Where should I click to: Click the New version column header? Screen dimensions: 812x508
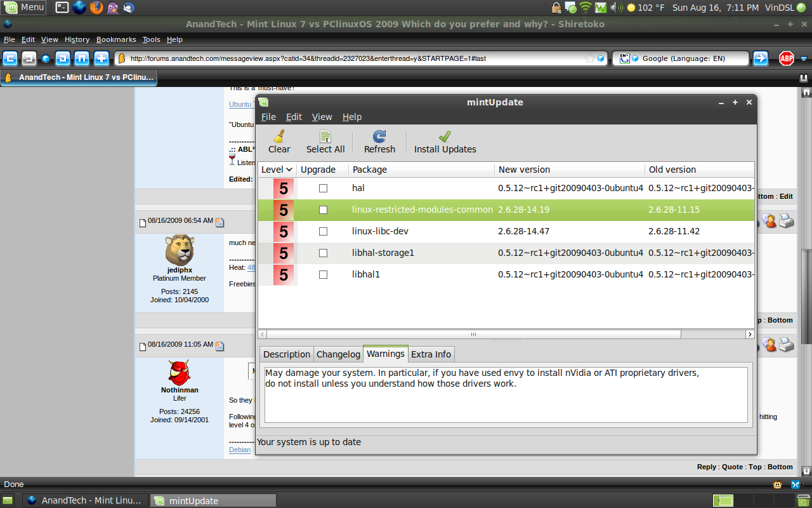(x=570, y=170)
